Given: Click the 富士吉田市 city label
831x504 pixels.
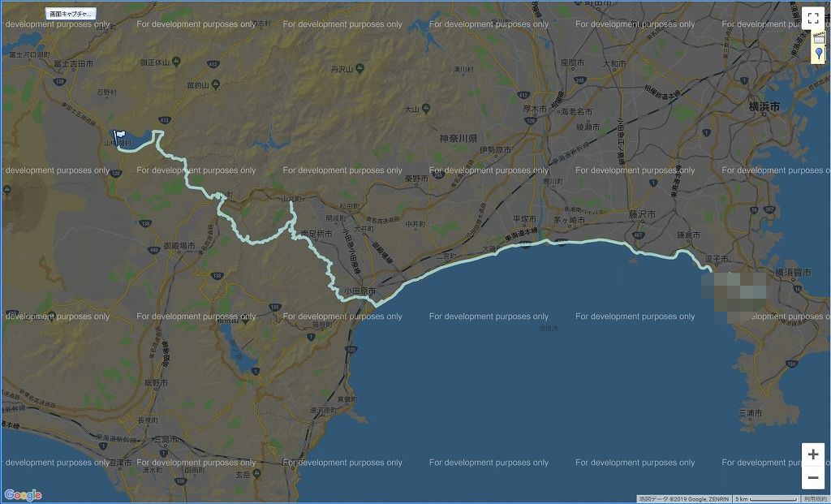Looking at the screenshot, I should point(73,62).
